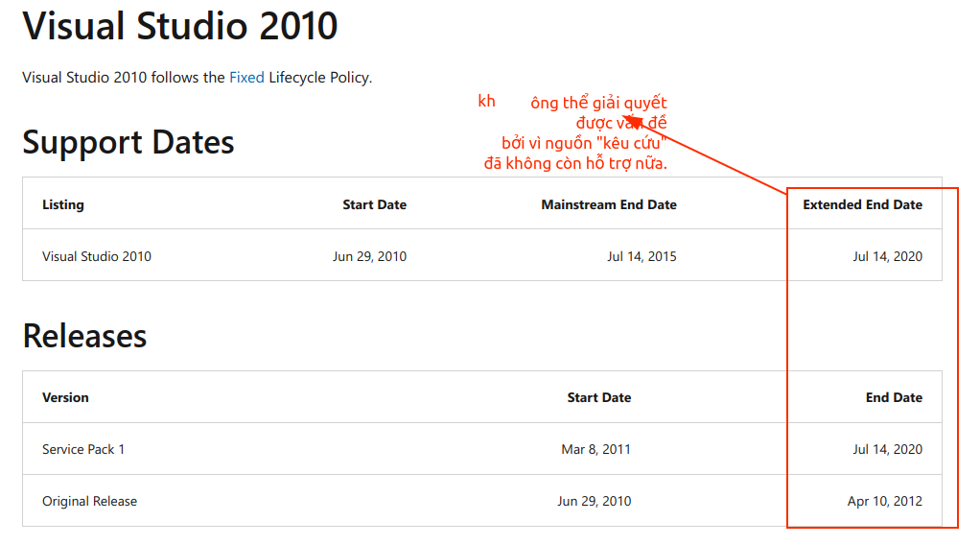Click the Jul 14, 2015 mainstream end date
980x545 pixels.
[642, 256]
